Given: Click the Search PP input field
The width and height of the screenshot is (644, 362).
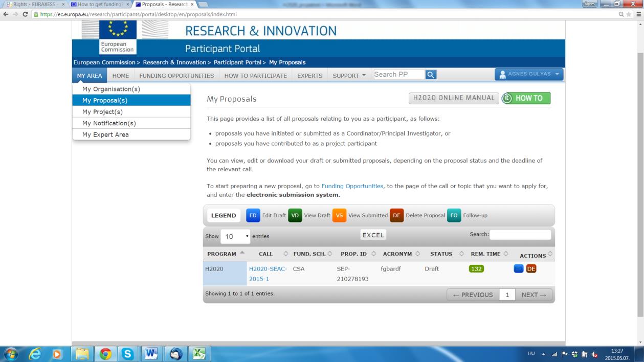Looking at the screenshot, I should coord(399,75).
